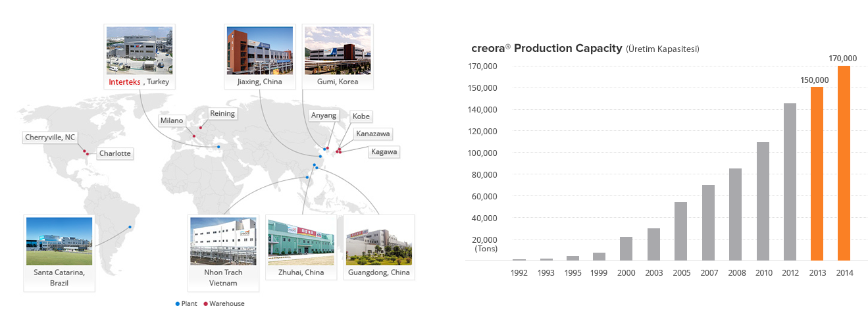This screenshot has height=329, width=868.
Task: Select the Kagawa map label
Action: pyautogui.click(x=384, y=151)
